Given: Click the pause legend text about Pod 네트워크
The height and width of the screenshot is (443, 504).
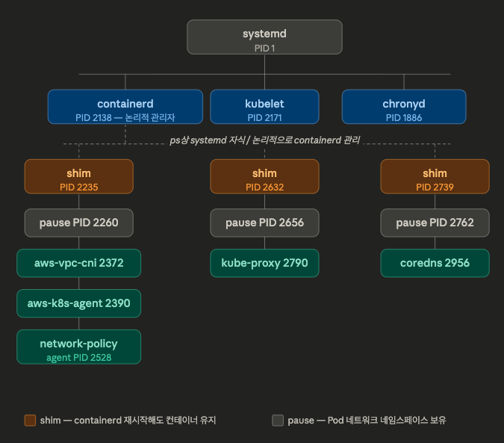Looking at the screenshot, I should pos(367,421).
